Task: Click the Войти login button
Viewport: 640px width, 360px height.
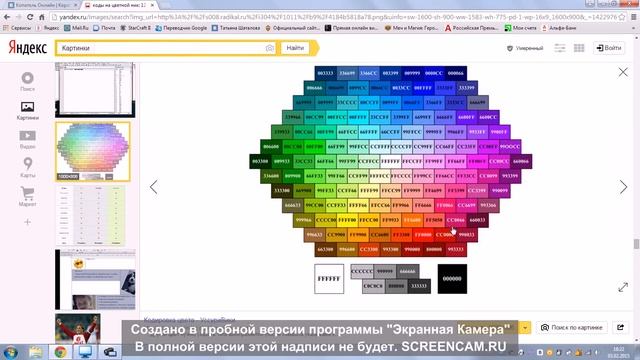Action: click(x=609, y=48)
